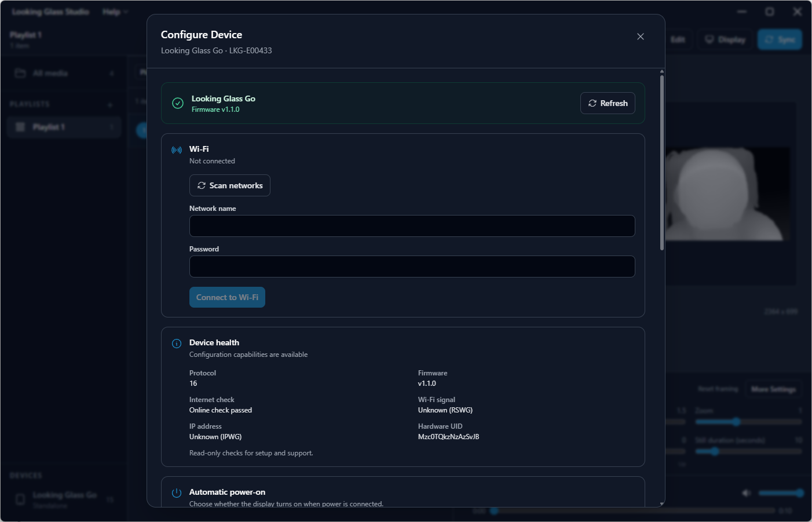Click the circular arrows icon inside Refresh
Image resolution: width=812 pixels, height=522 pixels.
pos(592,103)
